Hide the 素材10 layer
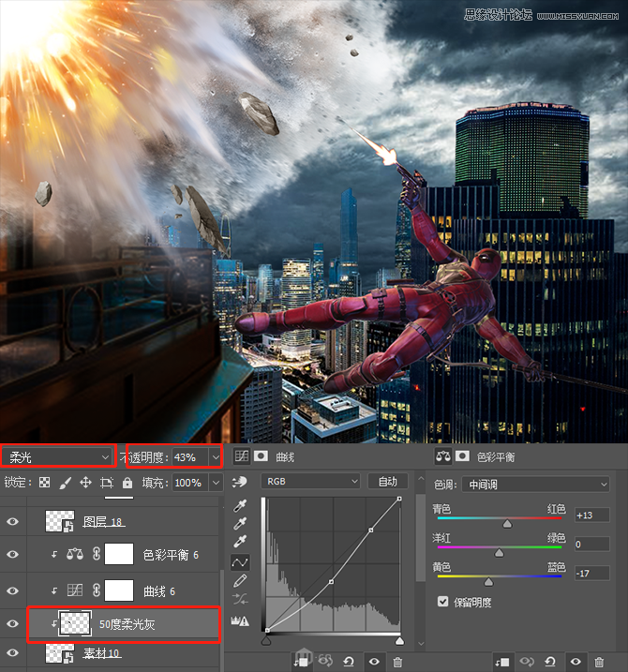This screenshot has height=672, width=628. coord(12,652)
